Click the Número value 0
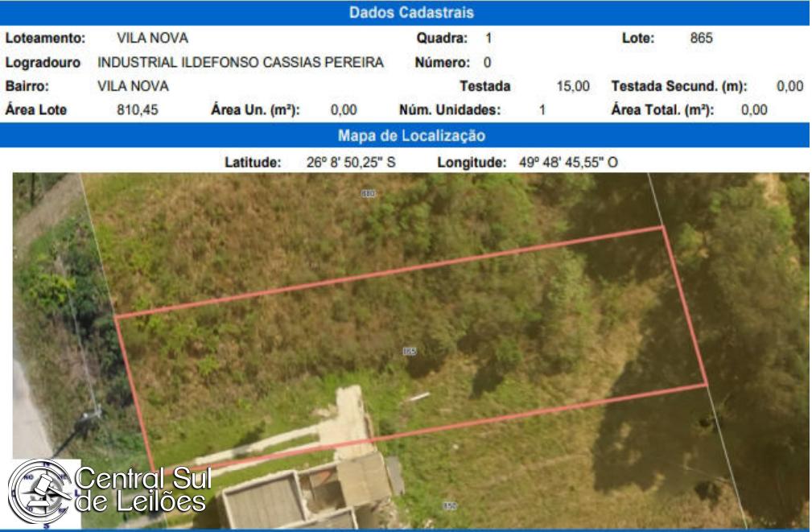The height and width of the screenshot is (532, 812). pyautogui.click(x=487, y=62)
